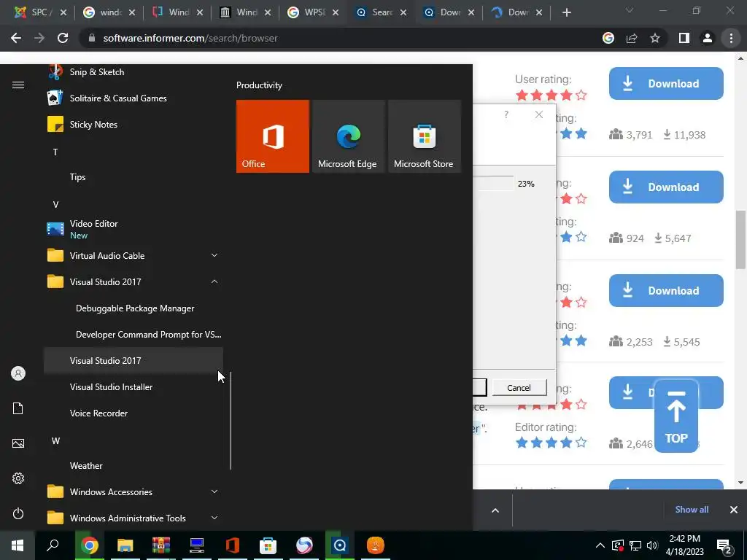Close the Chrome downloads bar
The width and height of the screenshot is (747, 560).
[734, 510]
